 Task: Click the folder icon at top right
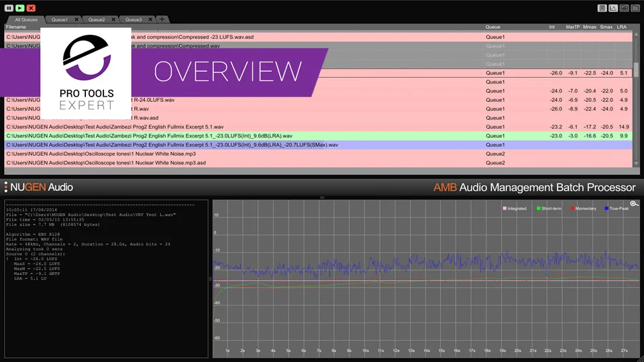tap(635, 8)
